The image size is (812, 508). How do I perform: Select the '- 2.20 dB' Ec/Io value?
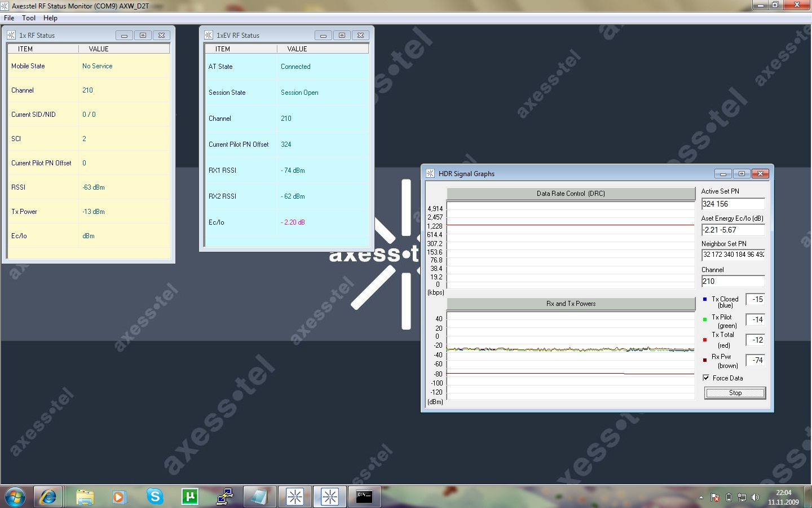(x=293, y=222)
